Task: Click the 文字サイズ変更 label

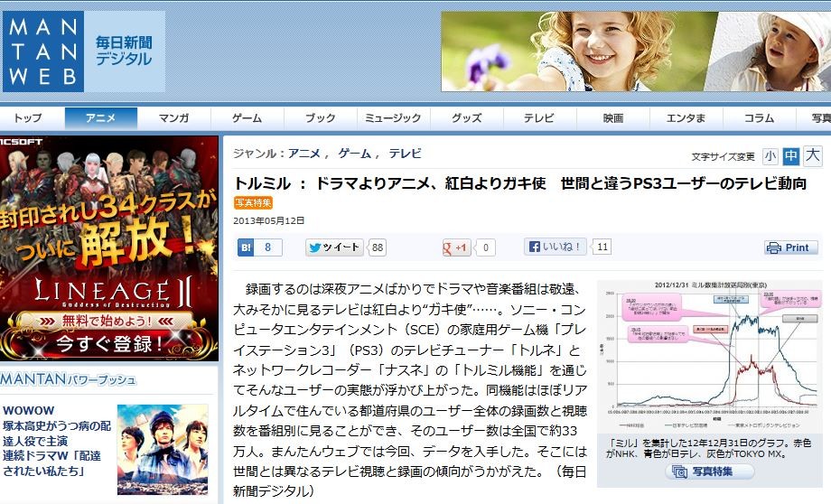Action: (723, 157)
